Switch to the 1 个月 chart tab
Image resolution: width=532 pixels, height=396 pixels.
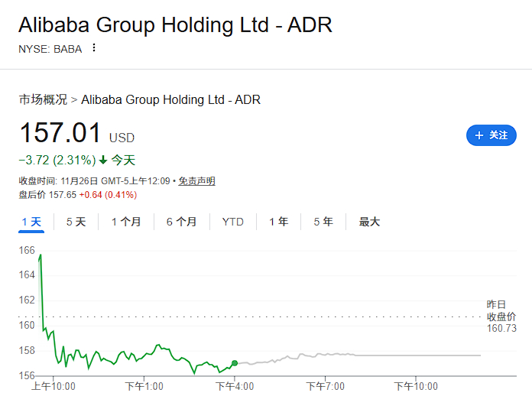[x=126, y=222]
